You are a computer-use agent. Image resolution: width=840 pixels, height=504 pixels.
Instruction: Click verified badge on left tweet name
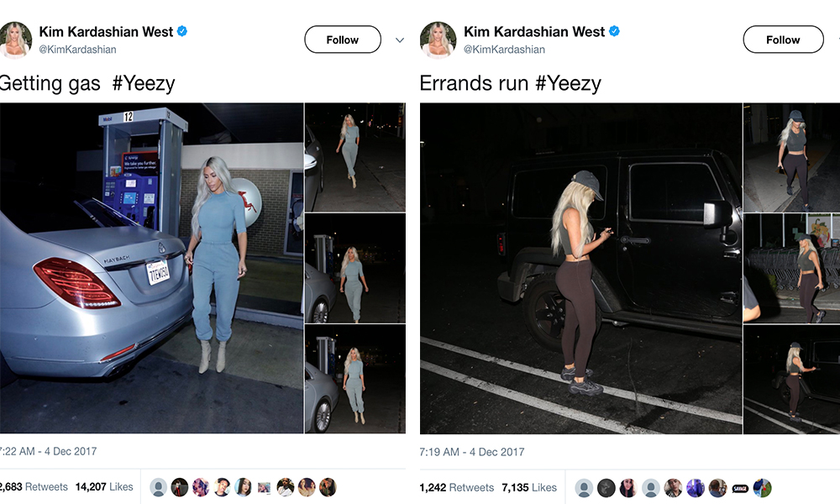click(182, 31)
